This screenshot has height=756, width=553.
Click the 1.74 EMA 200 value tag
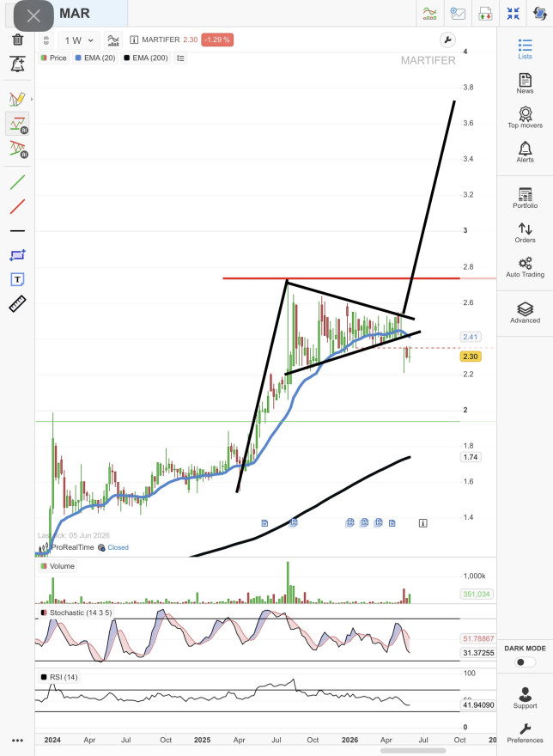click(x=471, y=457)
